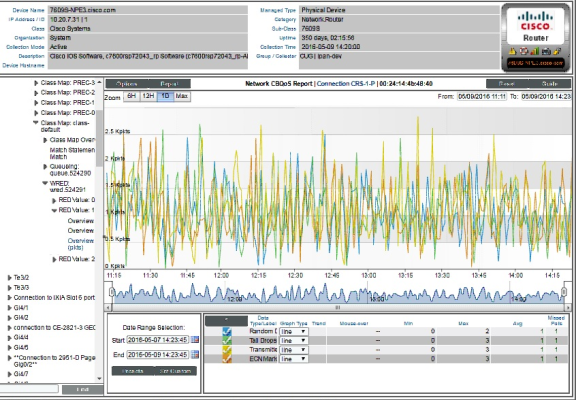
Task: Expand the Te3/2 interface node
Action: pos(10,278)
